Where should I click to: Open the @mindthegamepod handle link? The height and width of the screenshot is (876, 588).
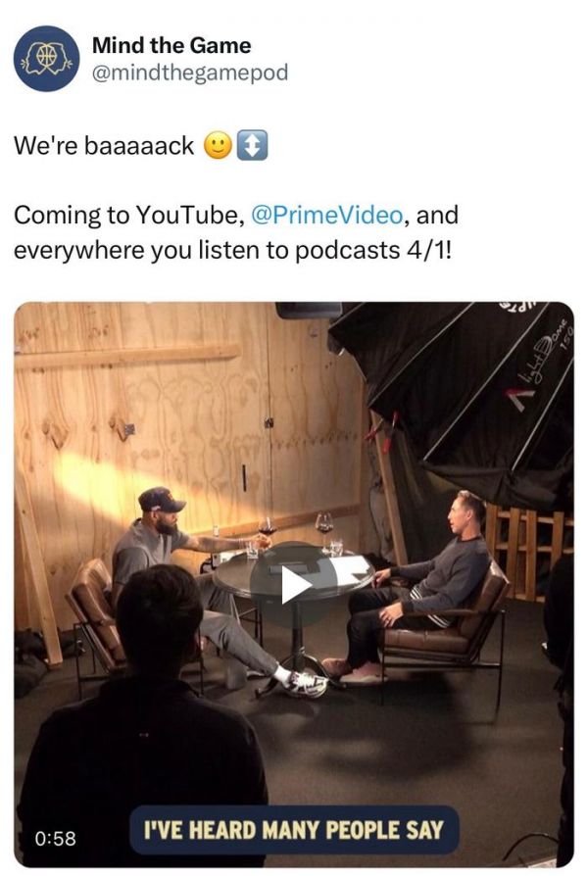pos(189,73)
